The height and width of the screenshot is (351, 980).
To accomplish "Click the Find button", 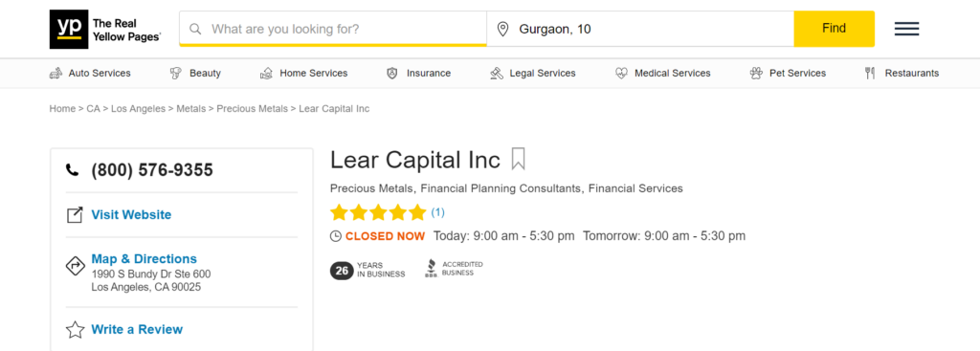I will (834, 29).
